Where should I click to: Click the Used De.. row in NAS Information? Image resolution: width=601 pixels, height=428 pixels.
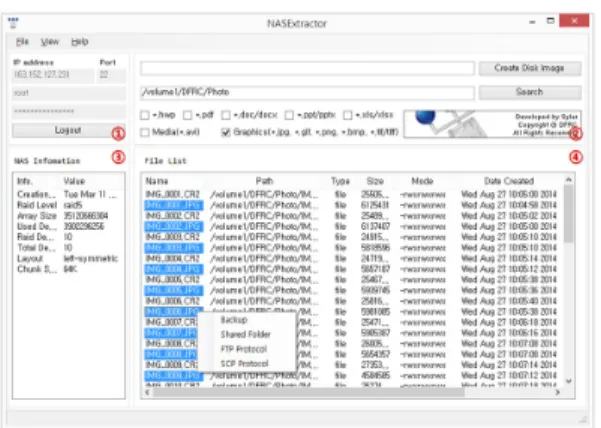tap(69, 226)
